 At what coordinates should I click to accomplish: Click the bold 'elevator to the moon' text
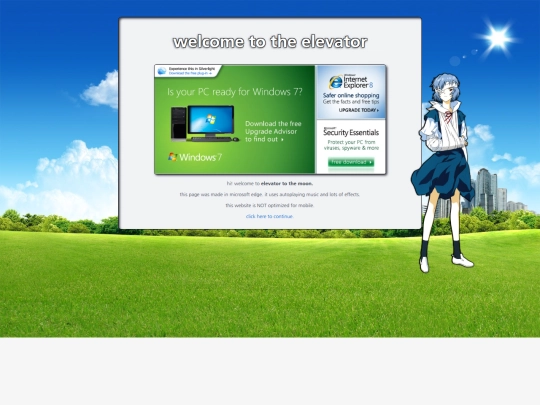tap(287, 184)
